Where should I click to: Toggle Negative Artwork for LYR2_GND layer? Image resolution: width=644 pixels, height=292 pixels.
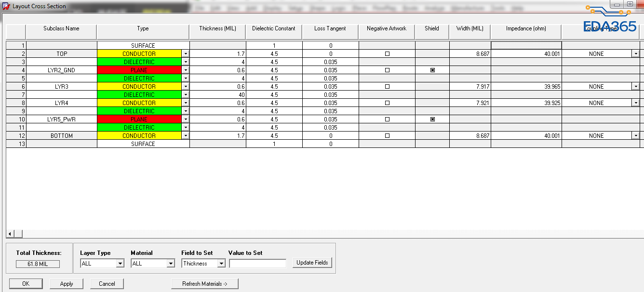387,70
